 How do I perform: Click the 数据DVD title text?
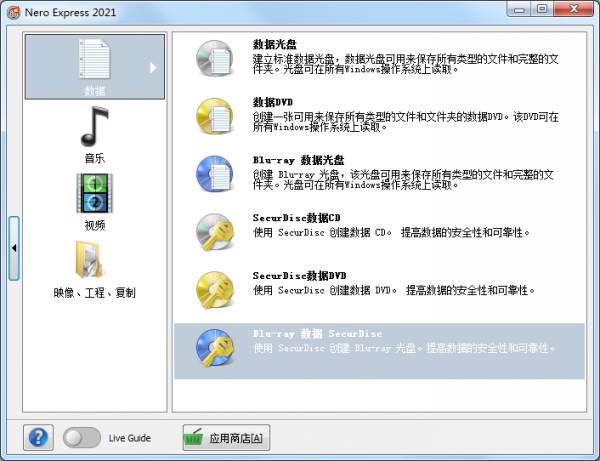coord(273,102)
